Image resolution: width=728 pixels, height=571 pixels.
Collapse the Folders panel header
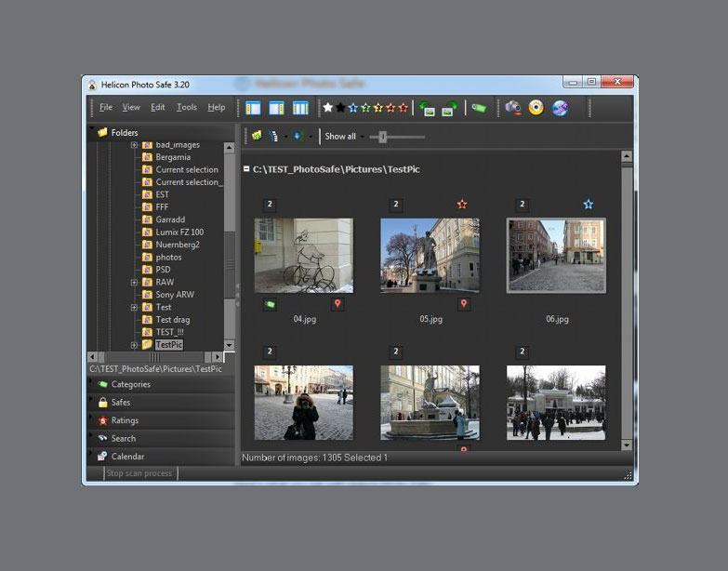click(161, 132)
